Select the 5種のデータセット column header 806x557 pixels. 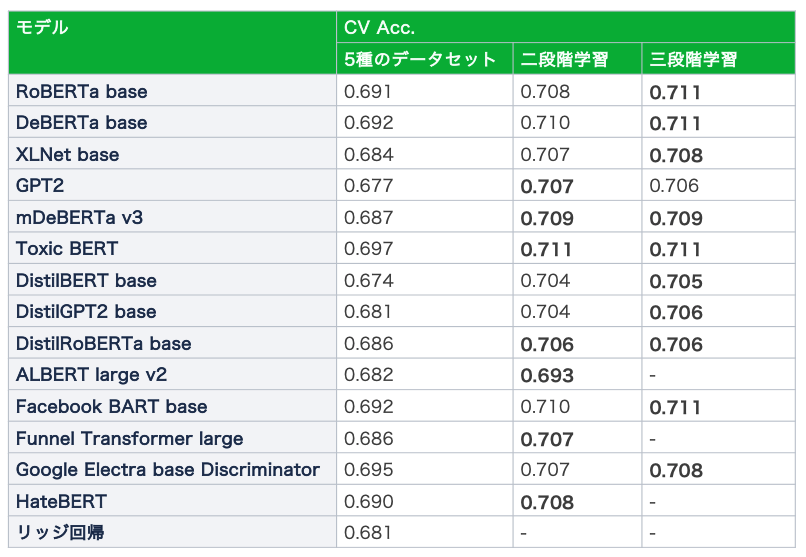point(425,59)
